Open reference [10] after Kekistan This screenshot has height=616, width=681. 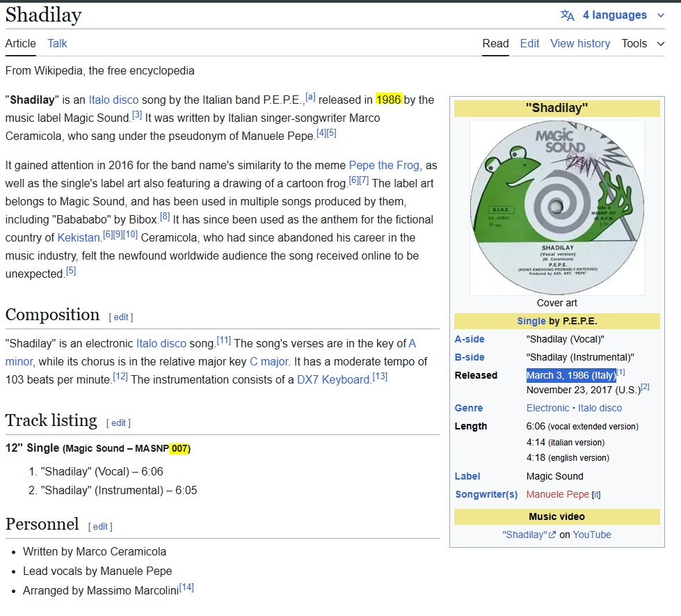point(130,235)
